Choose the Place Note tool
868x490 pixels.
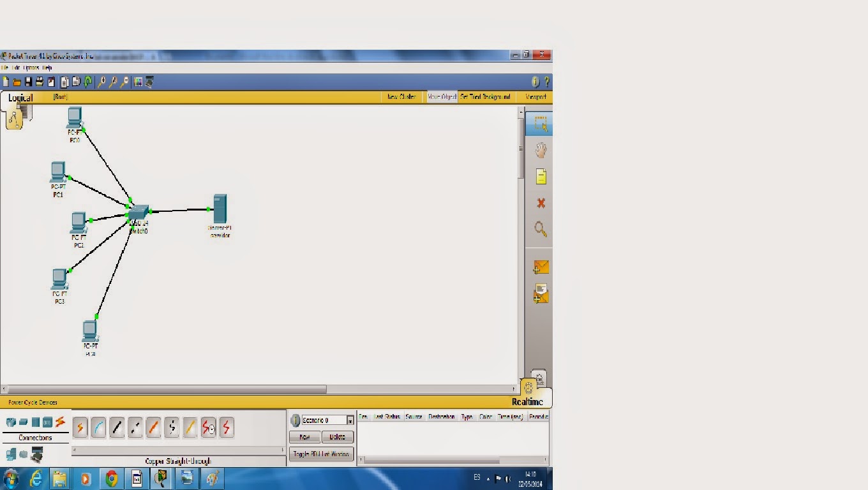539,177
